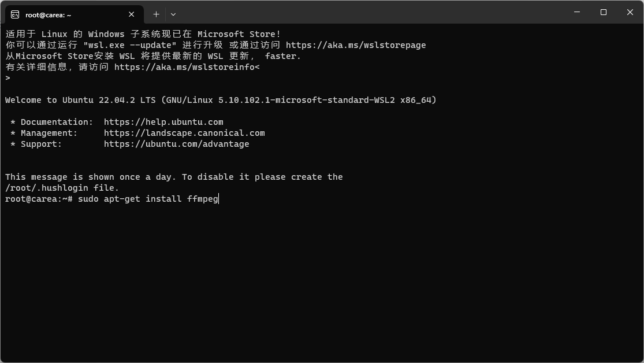Click the cursor after the ffmpeg command

[x=218, y=198]
